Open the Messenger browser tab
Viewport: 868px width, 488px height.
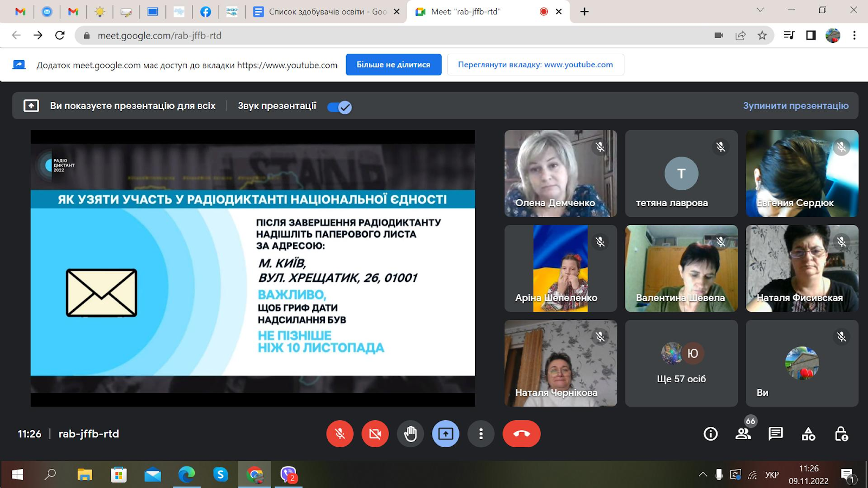47,11
